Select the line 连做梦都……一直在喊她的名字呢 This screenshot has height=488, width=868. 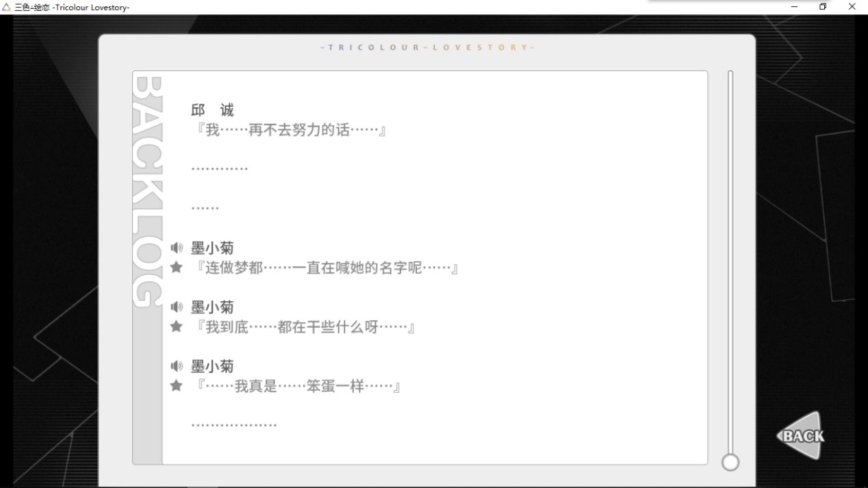coord(327,268)
